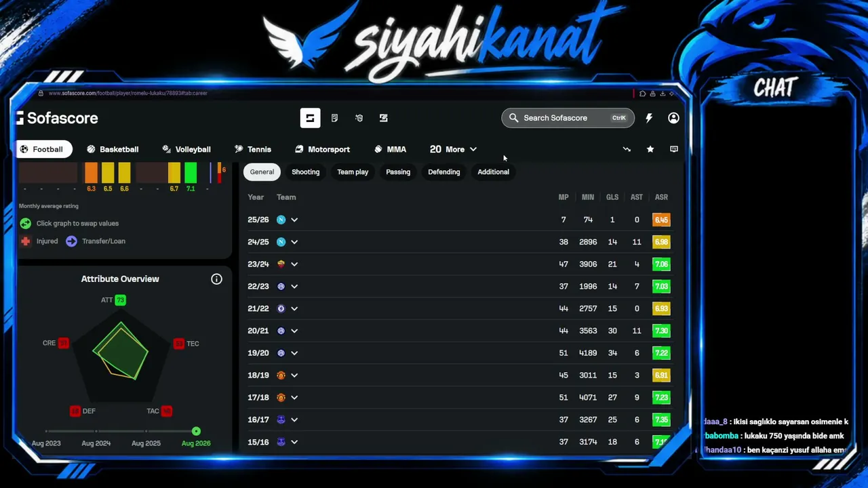Click the trending graph icon
This screenshot has width=868, height=488.
click(x=627, y=149)
